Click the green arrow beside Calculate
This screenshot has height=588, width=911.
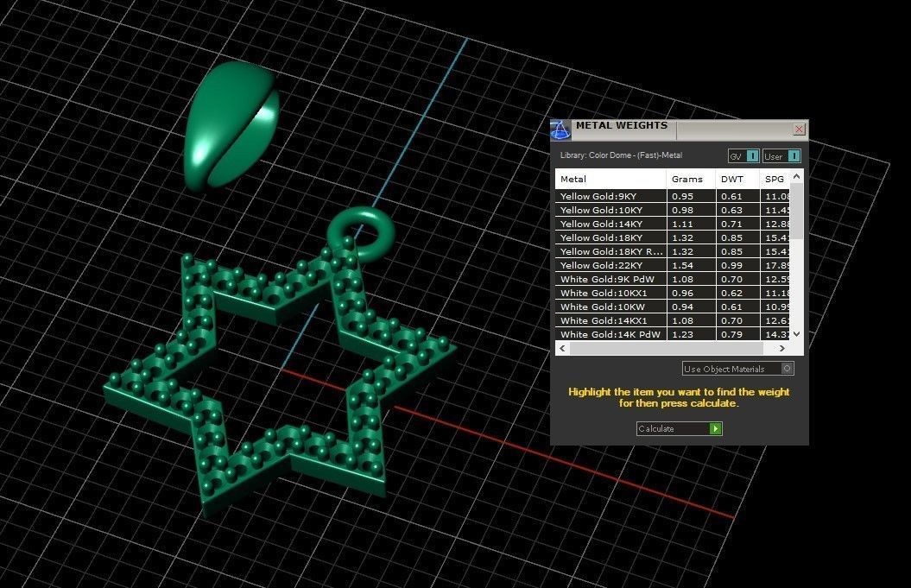715,429
